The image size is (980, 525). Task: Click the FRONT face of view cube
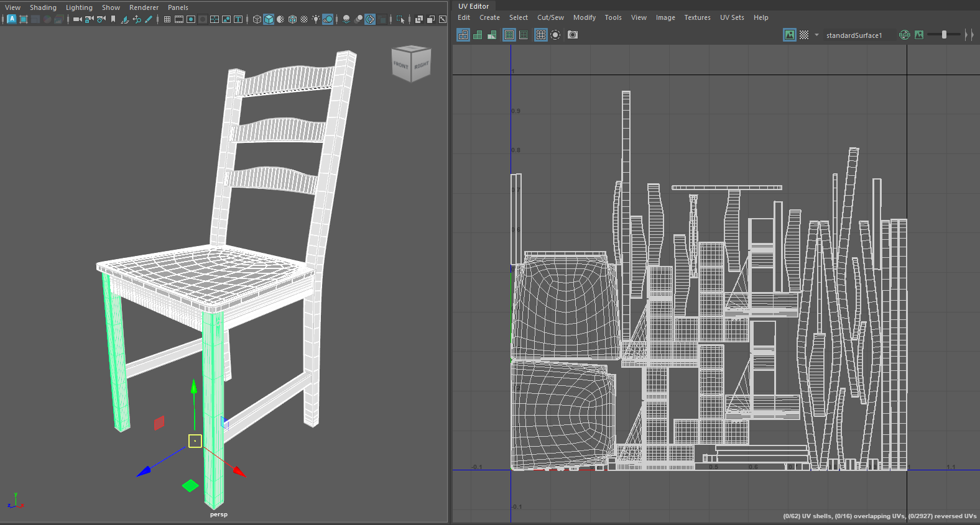pyautogui.click(x=401, y=65)
